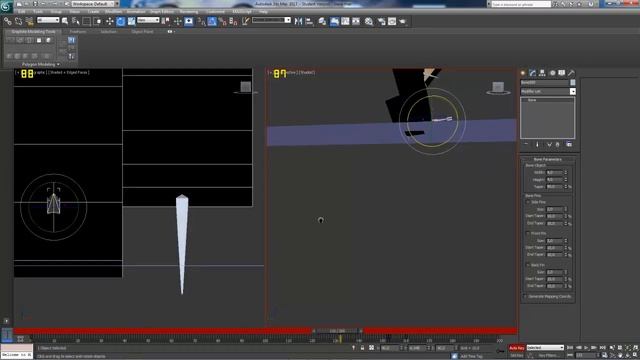Image resolution: width=640 pixels, height=360 pixels.
Task: Switch to the Hierarchy command panel tab
Action: [542, 73]
